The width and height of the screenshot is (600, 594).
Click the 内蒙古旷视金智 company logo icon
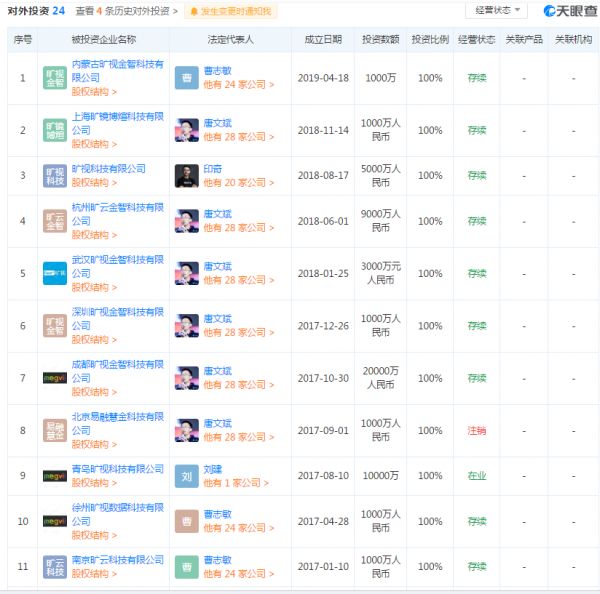[55, 79]
